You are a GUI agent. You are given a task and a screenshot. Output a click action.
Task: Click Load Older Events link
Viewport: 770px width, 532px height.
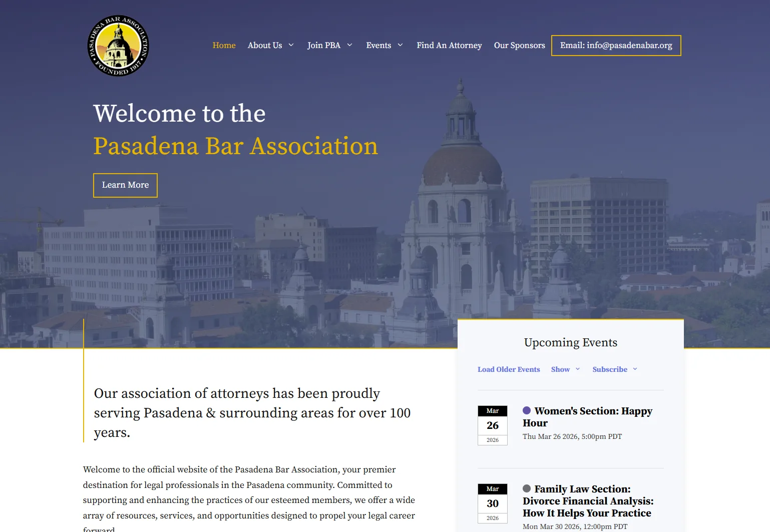(509, 369)
